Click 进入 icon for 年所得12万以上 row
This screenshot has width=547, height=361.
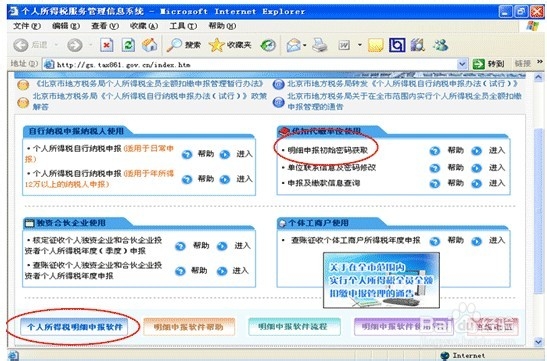pyautogui.click(x=225, y=180)
